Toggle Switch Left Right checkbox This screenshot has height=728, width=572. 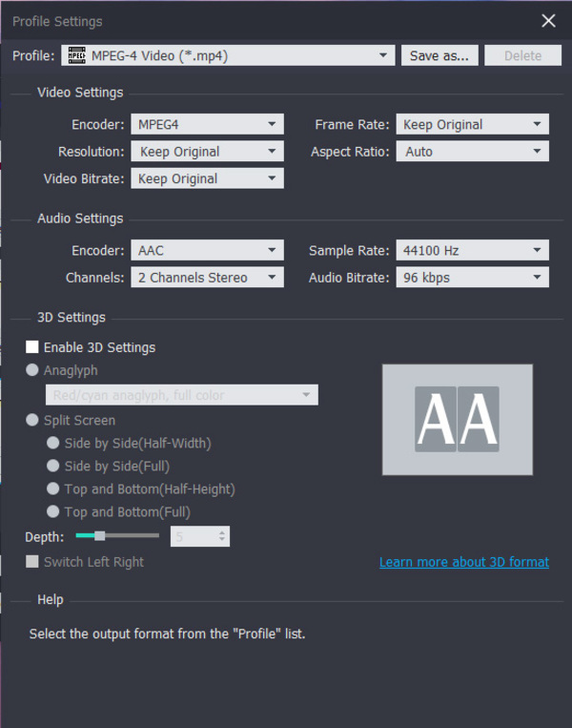[32, 562]
